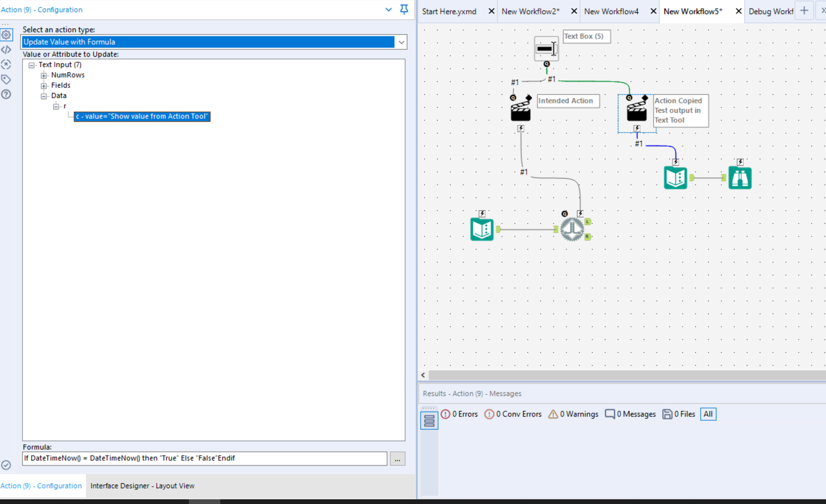The height and width of the screenshot is (504, 826).
Task: Select the lower-left Text Input tool
Action: tap(482, 229)
